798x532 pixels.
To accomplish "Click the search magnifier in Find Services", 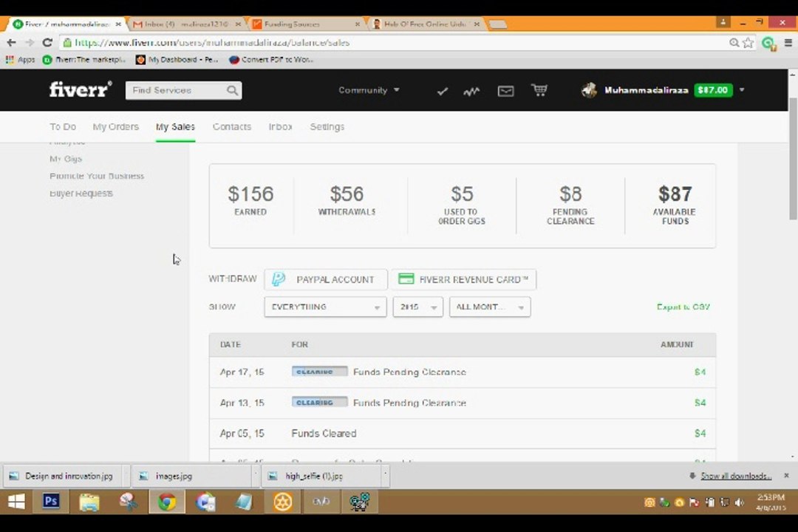I will 232,90.
